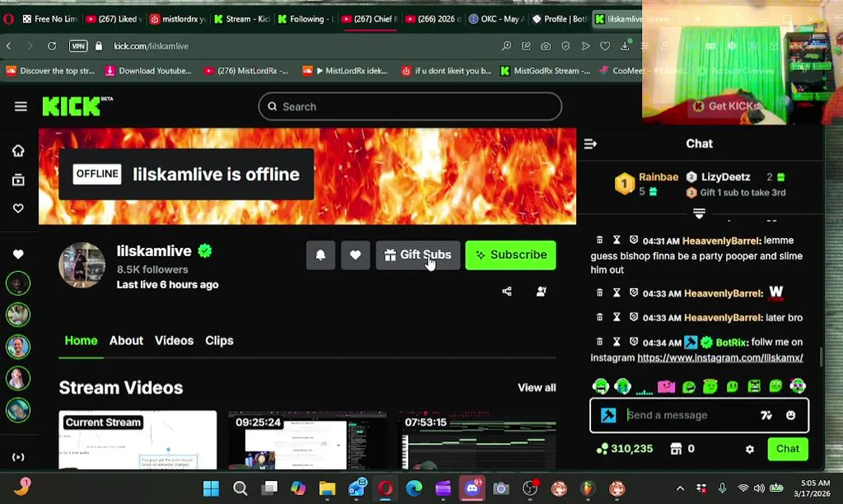Screen dimensions: 843x504
Task: Click delete icon on 04:34 AM BotRix message
Action: click(599, 342)
